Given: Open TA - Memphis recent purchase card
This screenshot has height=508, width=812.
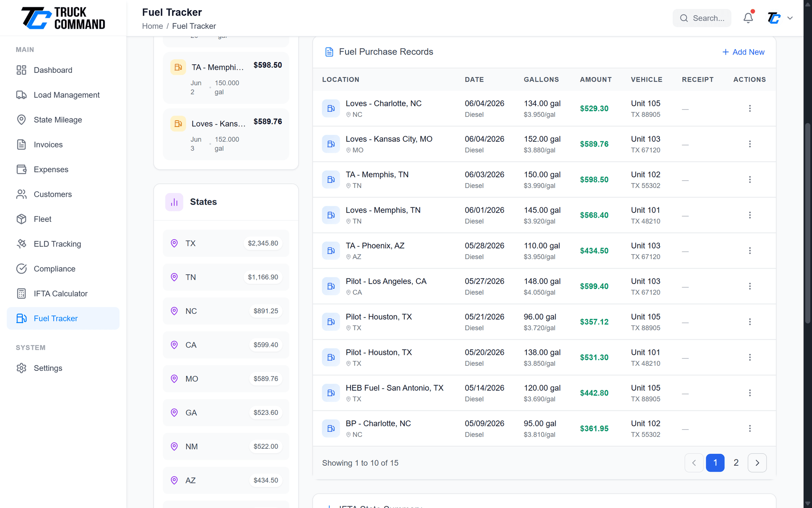Looking at the screenshot, I should (226, 78).
